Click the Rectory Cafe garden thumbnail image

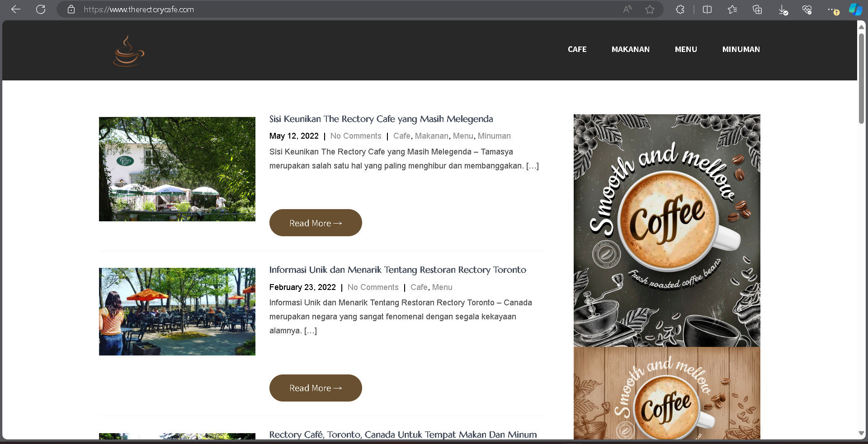tap(177, 169)
